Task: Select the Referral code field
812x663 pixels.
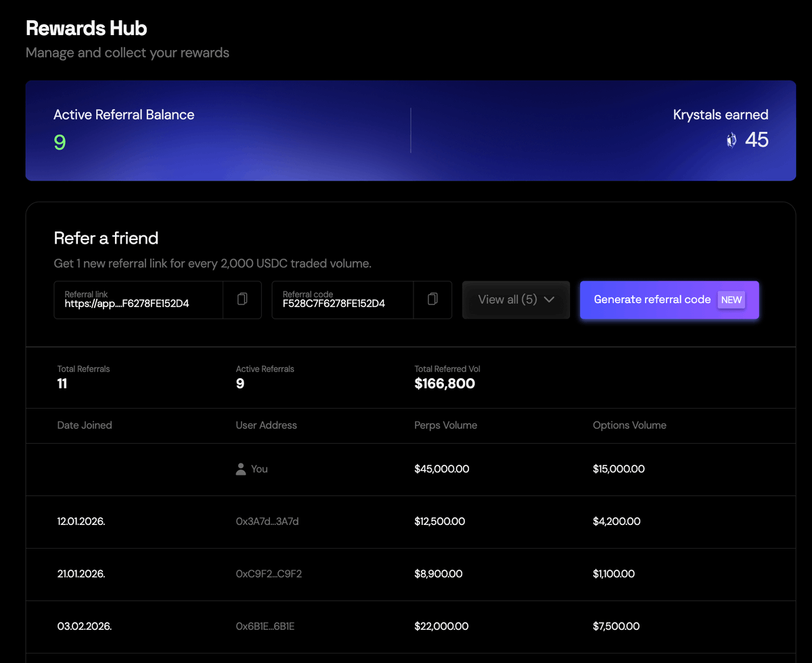Action: [x=342, y=300]
